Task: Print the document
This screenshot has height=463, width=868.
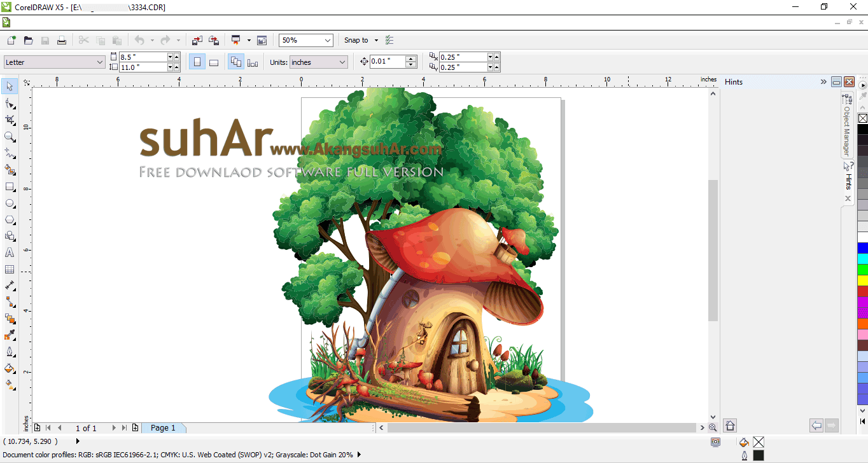Action: coord(62,40)
